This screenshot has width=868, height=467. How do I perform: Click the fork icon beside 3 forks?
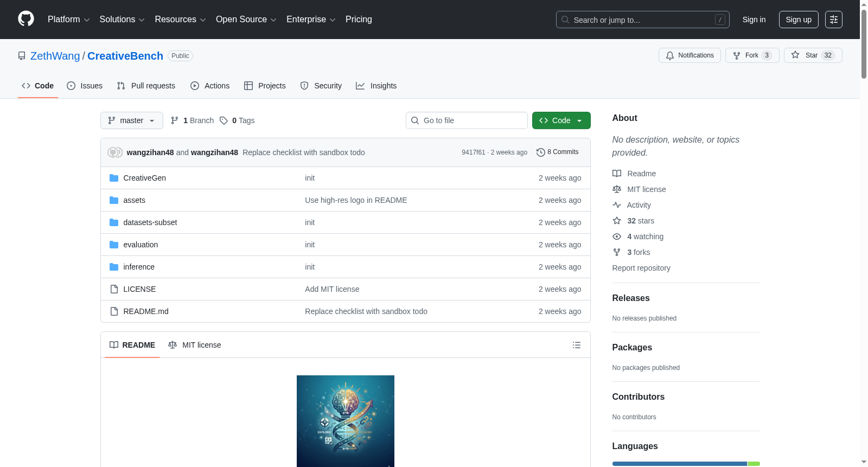[617, 252]
